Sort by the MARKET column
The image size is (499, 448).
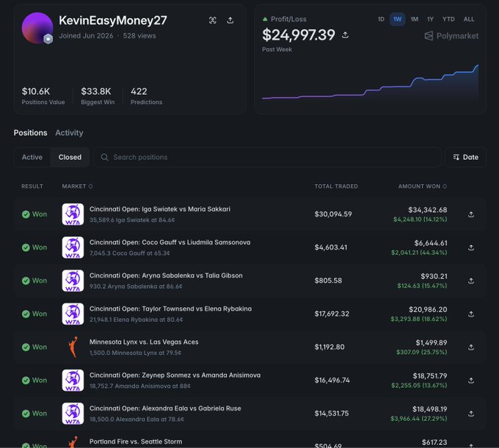(x=77, y=186)
